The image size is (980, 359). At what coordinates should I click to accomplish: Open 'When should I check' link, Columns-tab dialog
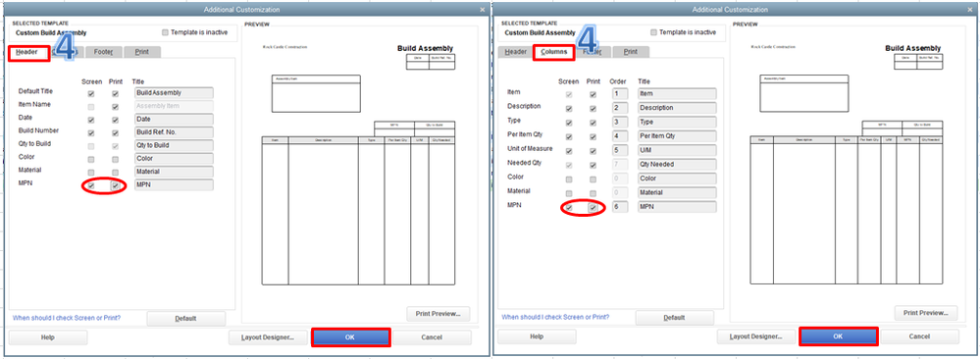pyautogui.click(x=555, y=317)
